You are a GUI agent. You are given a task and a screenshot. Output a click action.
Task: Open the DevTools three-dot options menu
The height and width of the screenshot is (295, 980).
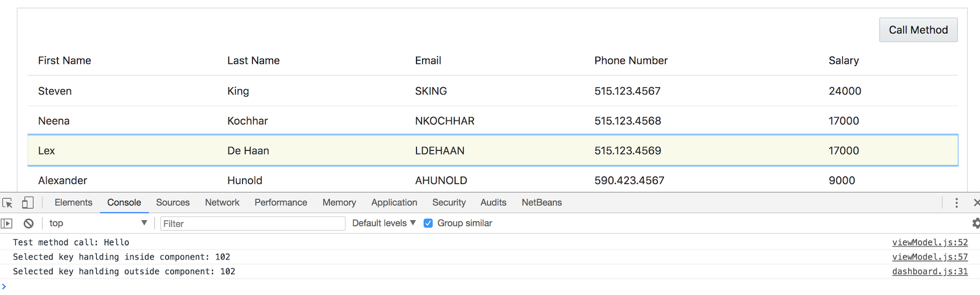[x=956, y=203]
